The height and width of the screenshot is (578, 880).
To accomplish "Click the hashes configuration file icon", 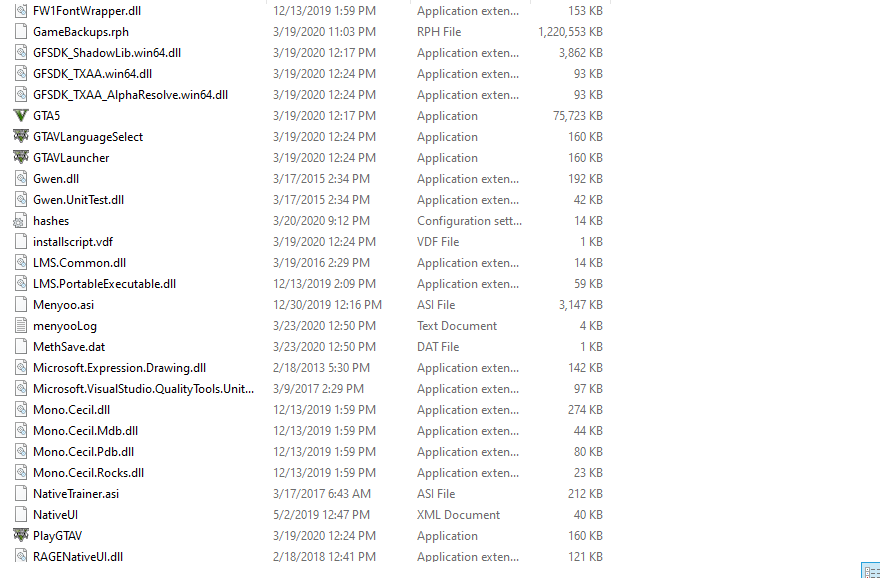I will 21,221.
